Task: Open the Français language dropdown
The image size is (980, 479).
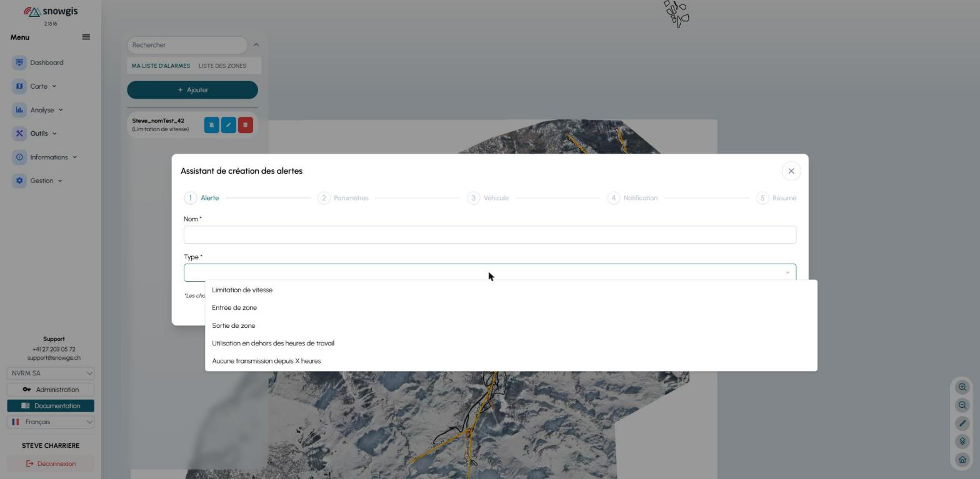Action: tap(51, 422)
